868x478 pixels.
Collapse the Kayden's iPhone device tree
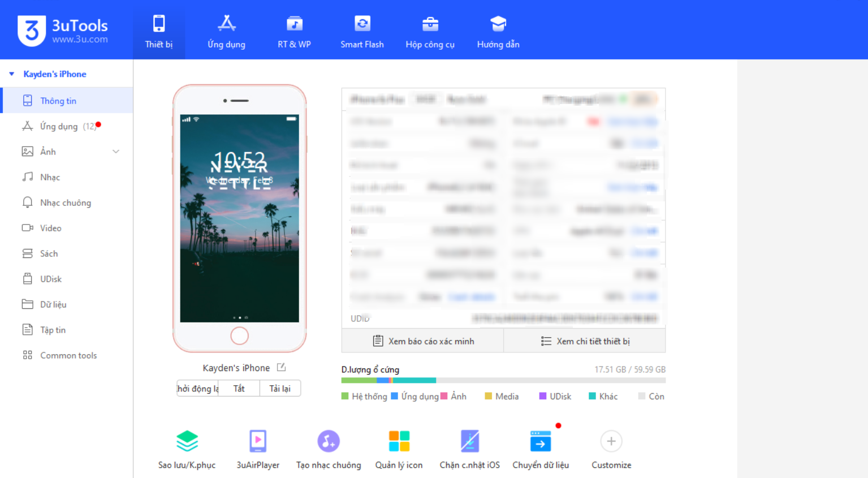pos(12,74)
